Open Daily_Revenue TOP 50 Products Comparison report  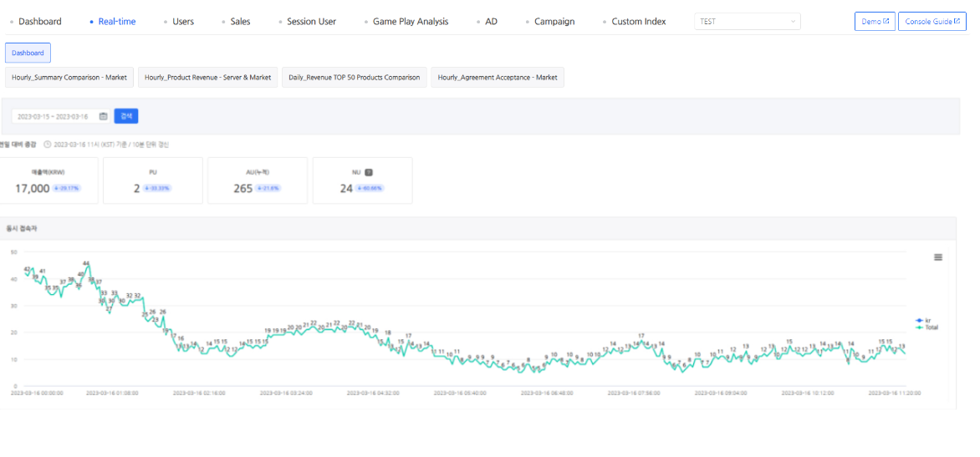(x=355, y=78)
